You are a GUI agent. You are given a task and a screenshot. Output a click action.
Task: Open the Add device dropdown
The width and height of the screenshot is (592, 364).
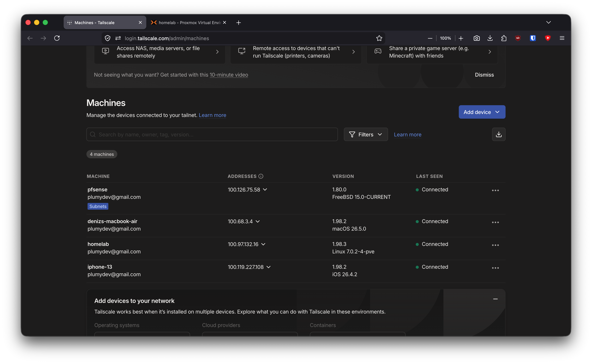pyautogui.click(x=482, y=112)
